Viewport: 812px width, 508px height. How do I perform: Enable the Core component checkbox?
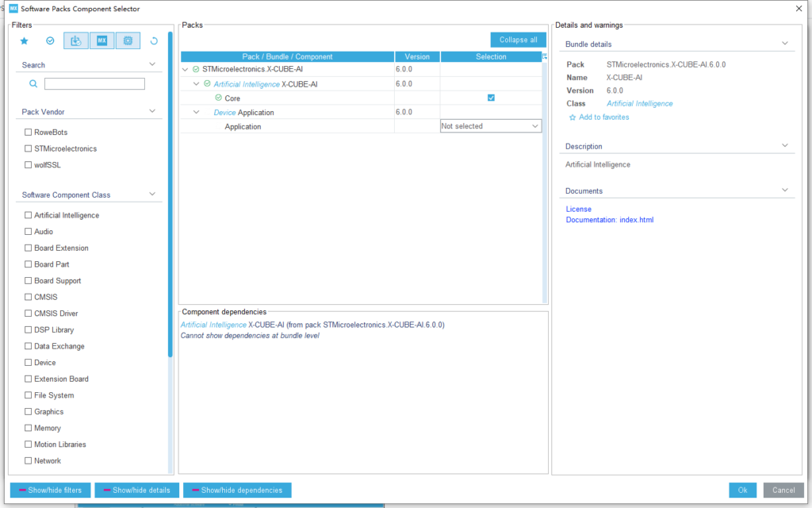[x=491, y=98]
